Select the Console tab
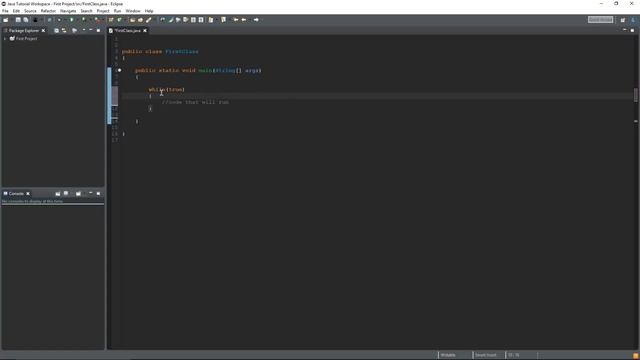Screen dimensions: 640x360 click(x=16, y=193)
